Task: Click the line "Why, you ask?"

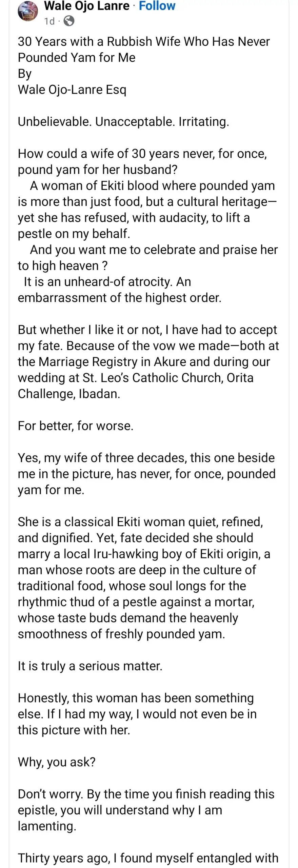Action: 57,762
